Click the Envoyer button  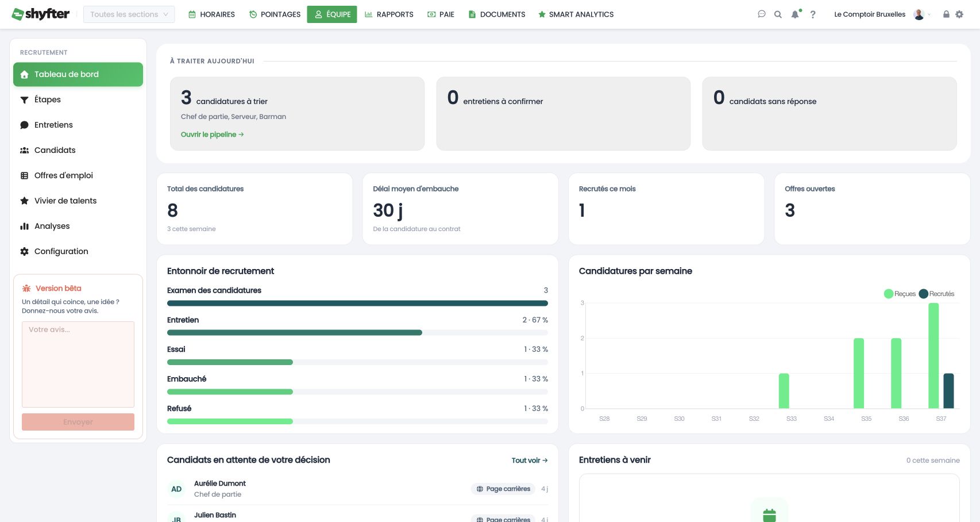[x=78, y=422]
